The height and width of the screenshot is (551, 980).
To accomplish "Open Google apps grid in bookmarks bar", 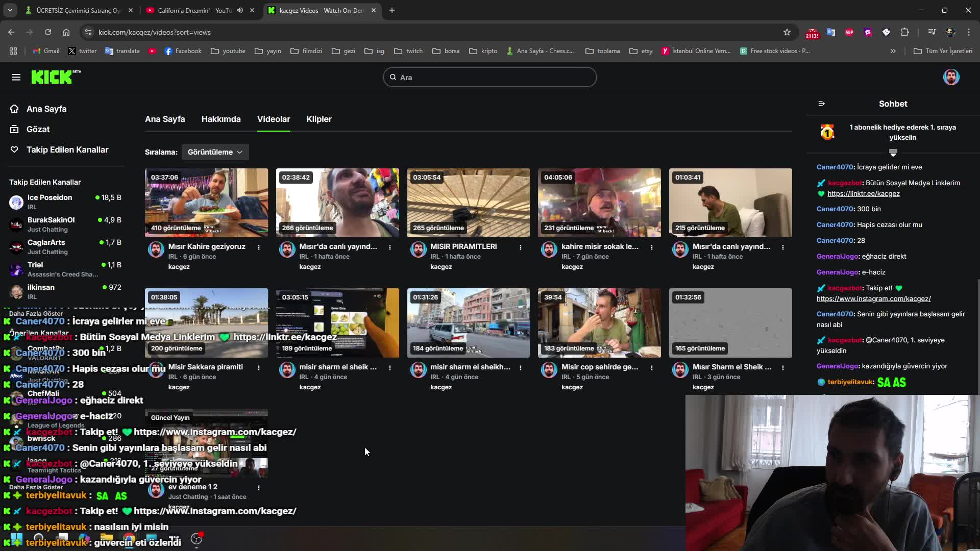I will coord(13,51).
